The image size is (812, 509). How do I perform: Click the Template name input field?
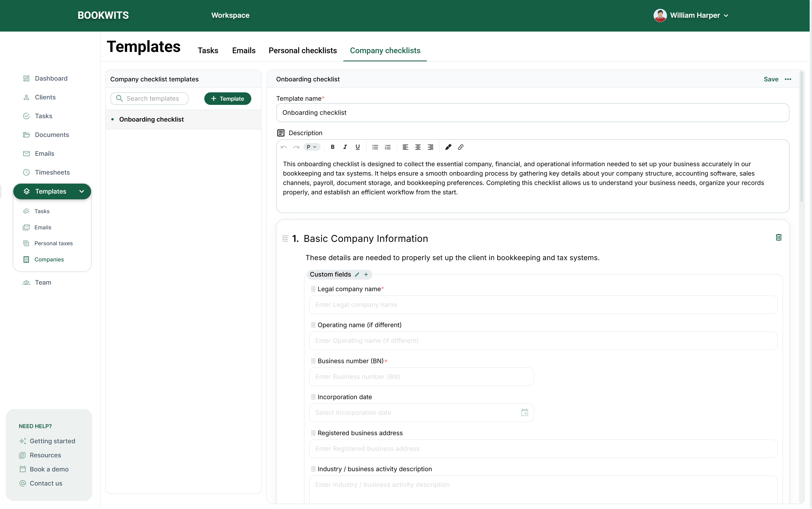tap(533, 113)
